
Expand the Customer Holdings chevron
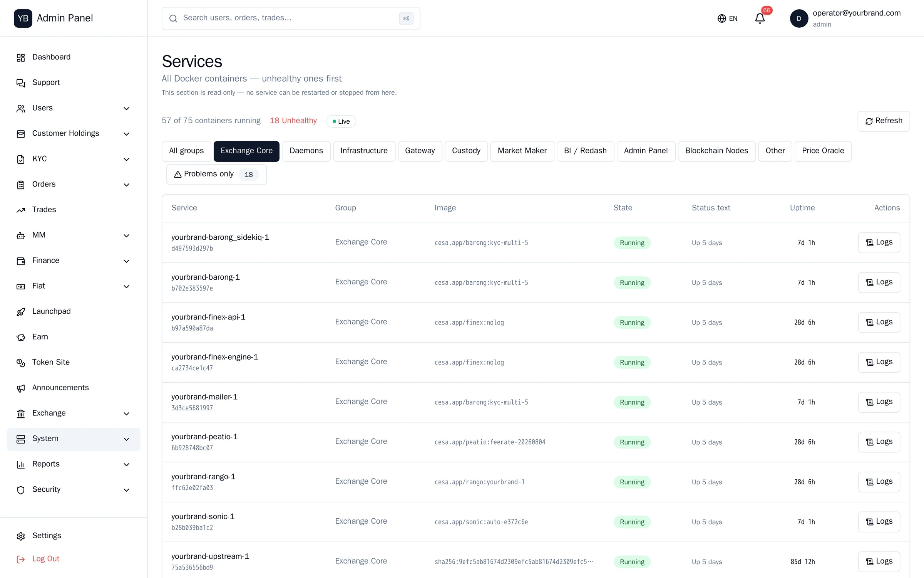[x=126, y=134]
